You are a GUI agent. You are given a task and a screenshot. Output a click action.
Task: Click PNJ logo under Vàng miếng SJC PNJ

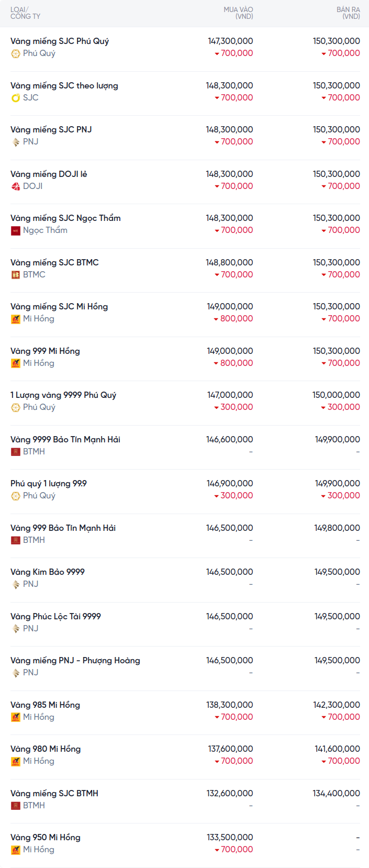16,142
